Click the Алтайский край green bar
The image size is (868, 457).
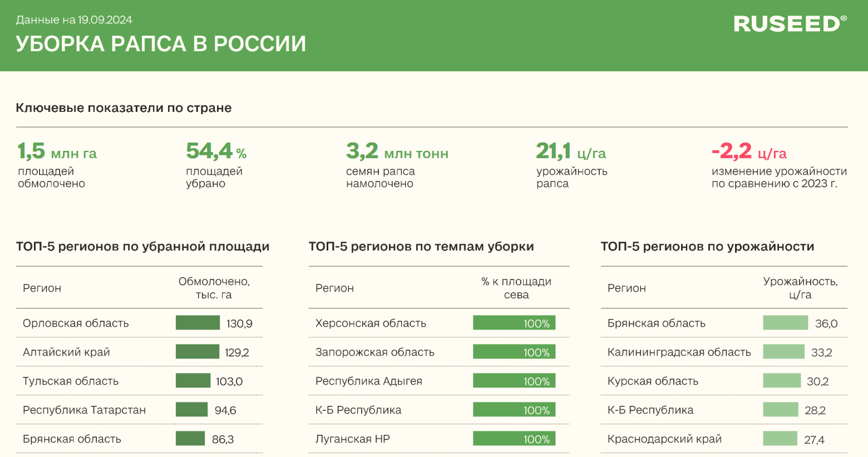click(197, 352)
